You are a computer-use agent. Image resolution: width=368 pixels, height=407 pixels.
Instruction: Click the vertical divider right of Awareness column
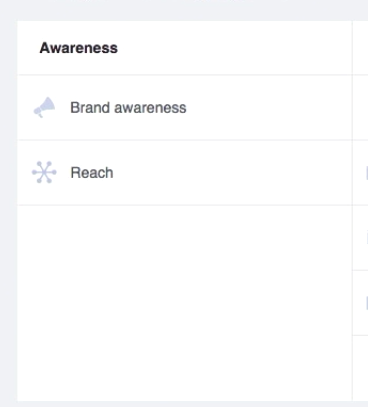click(352, 211)
